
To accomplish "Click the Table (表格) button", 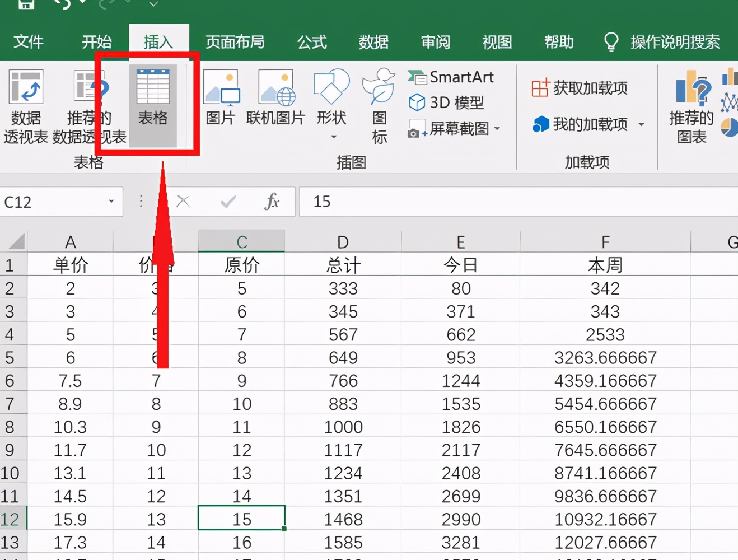I will click(x=153, y=105).
